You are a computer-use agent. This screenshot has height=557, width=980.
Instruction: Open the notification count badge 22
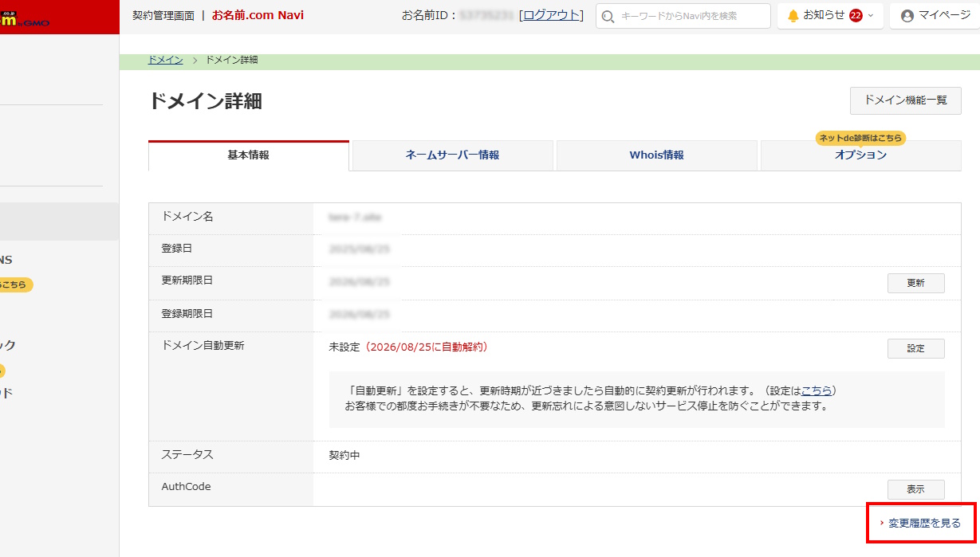coord(856,15)
